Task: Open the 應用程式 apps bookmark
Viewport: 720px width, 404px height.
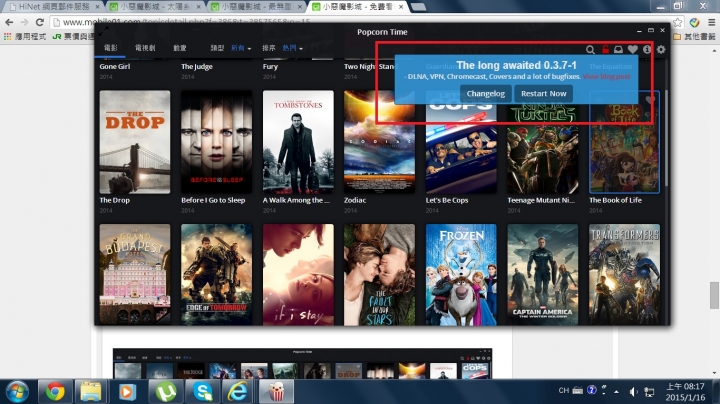Action: click(25, 36)
